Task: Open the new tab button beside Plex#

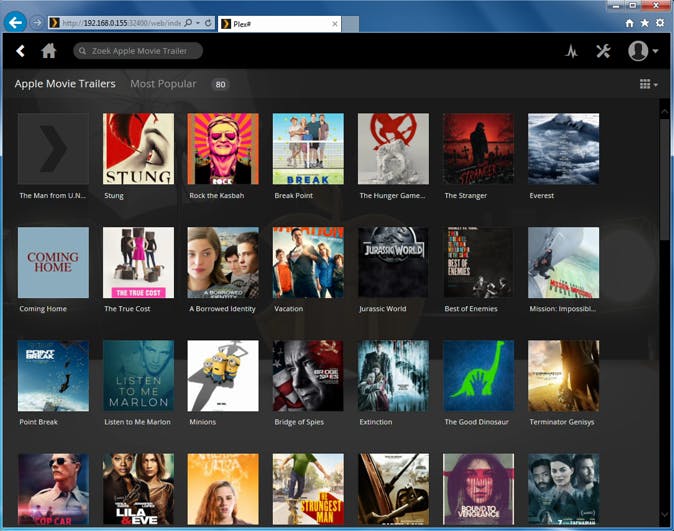Action: tap(350, 24)
